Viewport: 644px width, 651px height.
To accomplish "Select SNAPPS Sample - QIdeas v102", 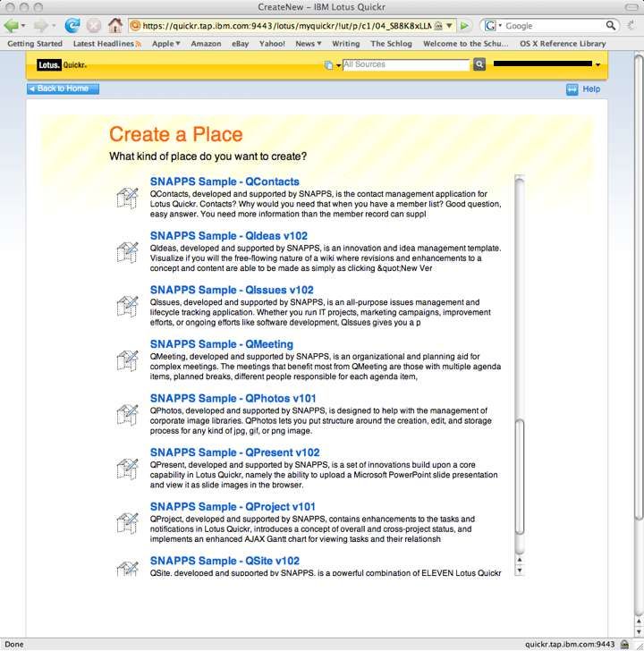I will click(229, 236).
